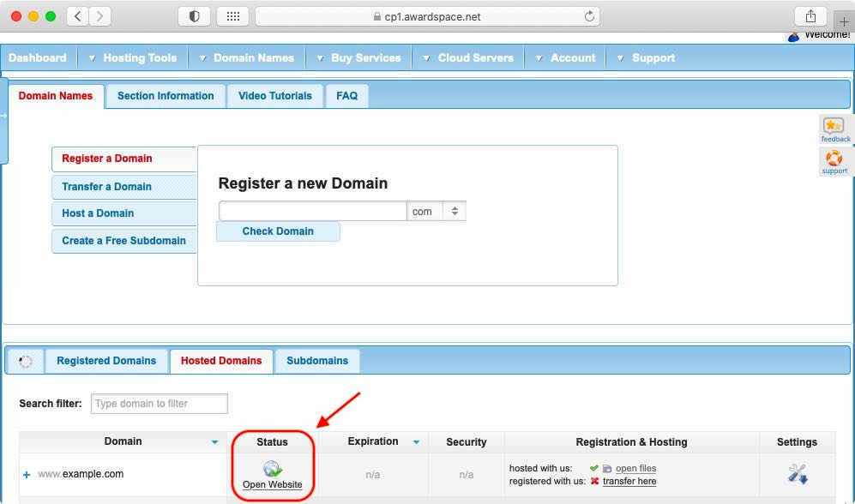The width and height of the screenshot is (855, 504).
Task: Open Settings via the wrench tool icon
Action: pyautogui.click(x=796, y=471)
